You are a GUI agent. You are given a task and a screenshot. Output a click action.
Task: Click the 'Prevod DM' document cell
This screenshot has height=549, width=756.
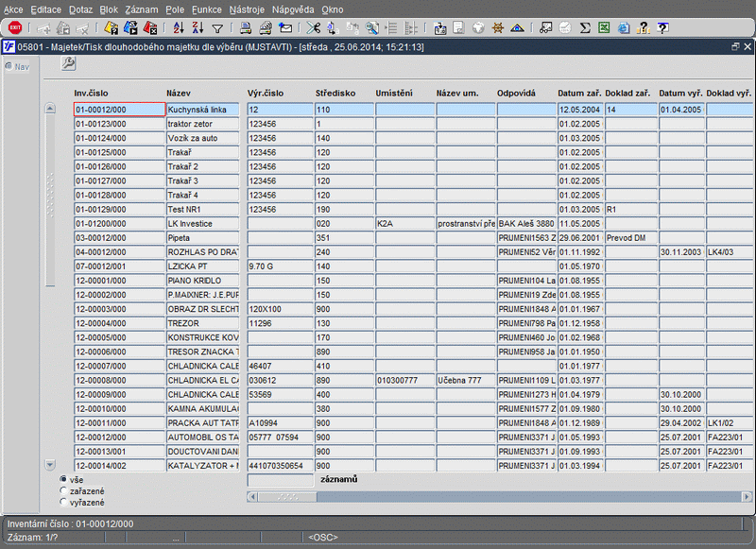pos(631,237)
